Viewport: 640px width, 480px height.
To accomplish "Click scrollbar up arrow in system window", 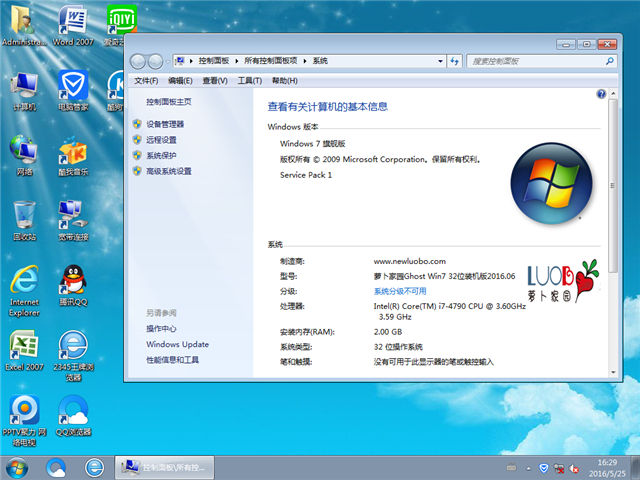I will click(x=613, y=93).
